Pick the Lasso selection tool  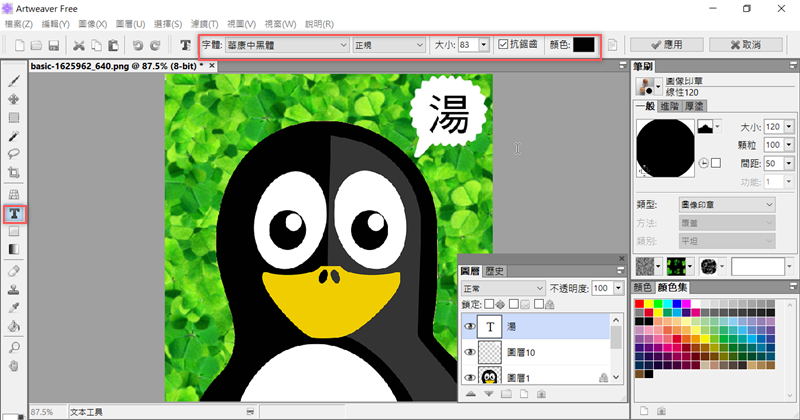point(14,154)
